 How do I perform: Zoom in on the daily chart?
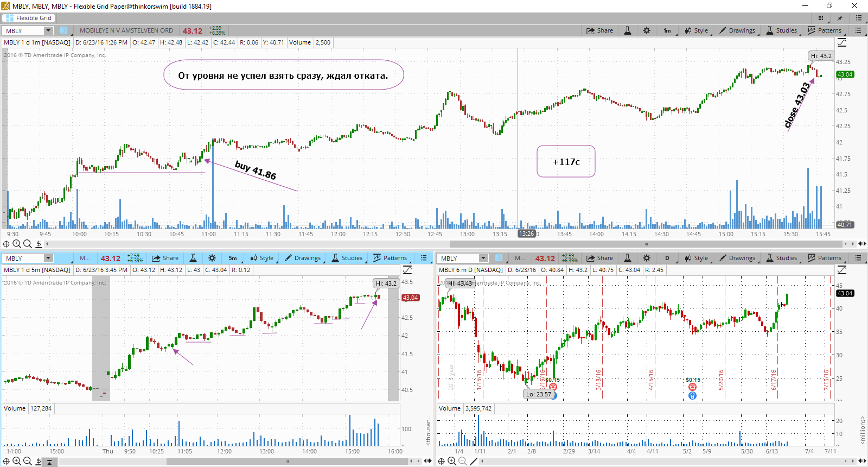coord(451,461)
